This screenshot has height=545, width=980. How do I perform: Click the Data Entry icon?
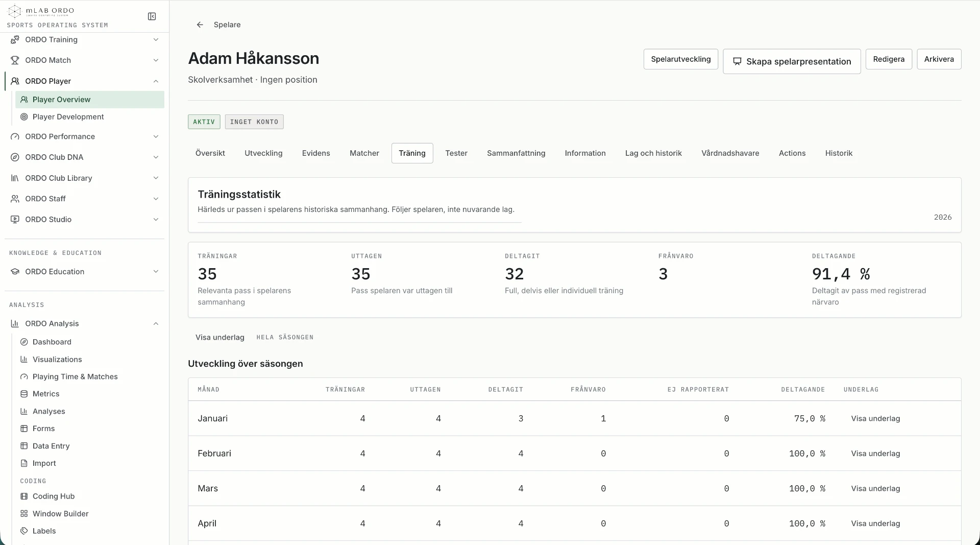24,446
